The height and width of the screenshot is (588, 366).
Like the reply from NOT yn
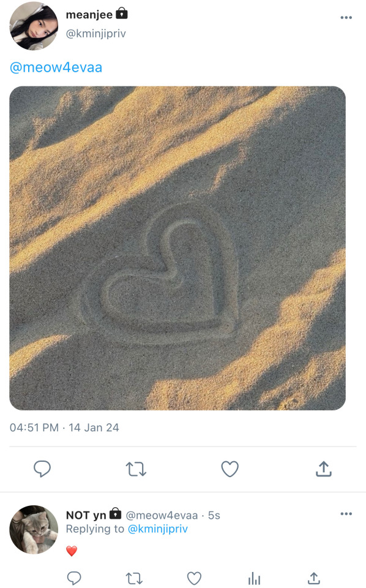[x=194, y=578]
